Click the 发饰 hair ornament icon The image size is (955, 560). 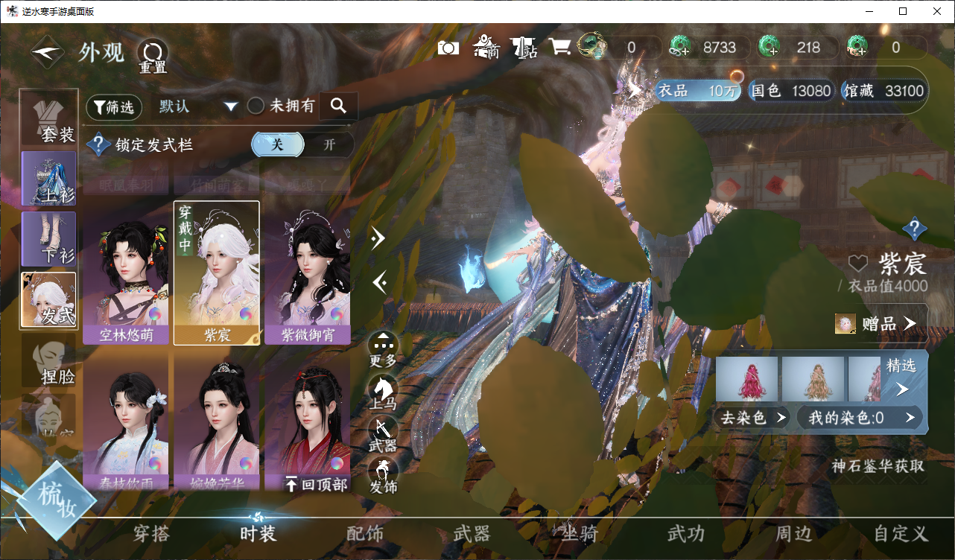pos(384,477)
